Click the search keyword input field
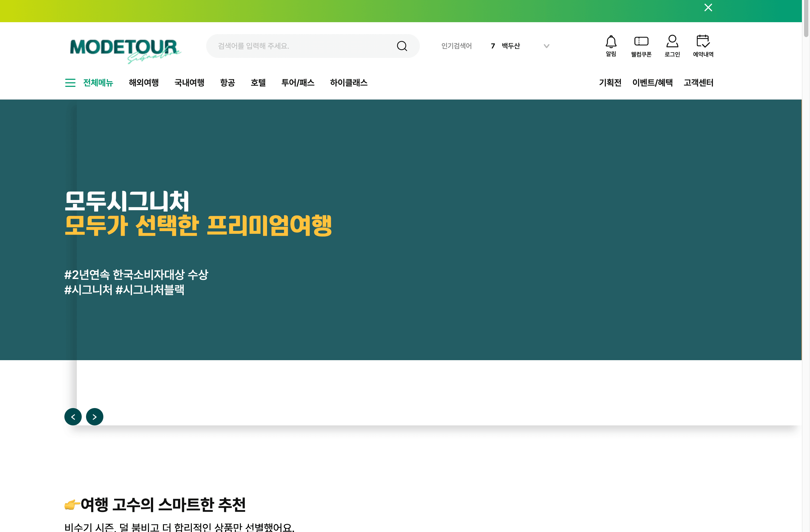 click(x=303, y=46)
